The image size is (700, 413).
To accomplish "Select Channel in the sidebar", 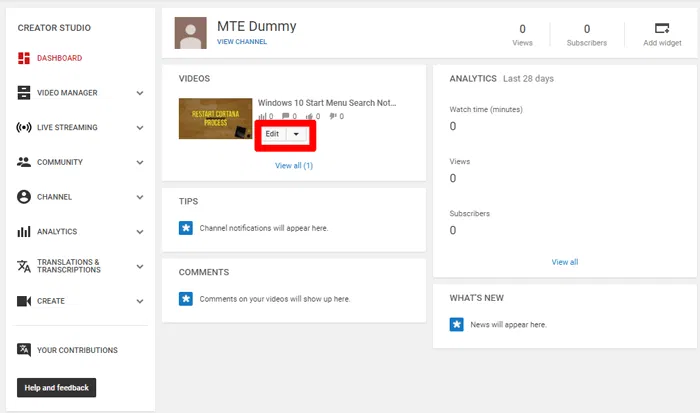I will pos(54,197).
